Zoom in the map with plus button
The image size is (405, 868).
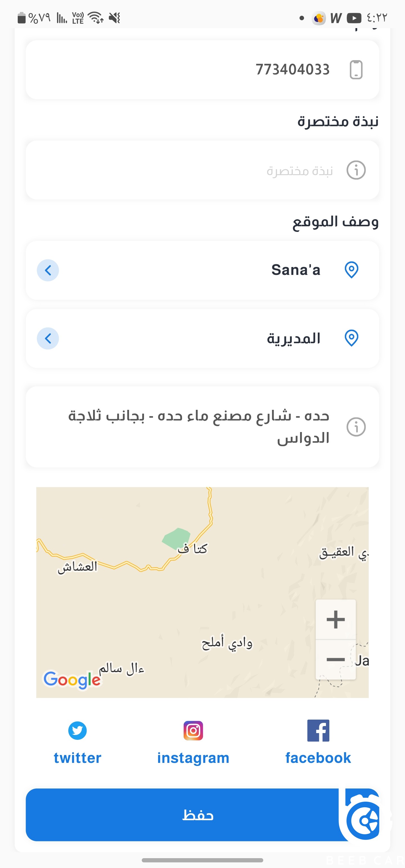[336, 619]
